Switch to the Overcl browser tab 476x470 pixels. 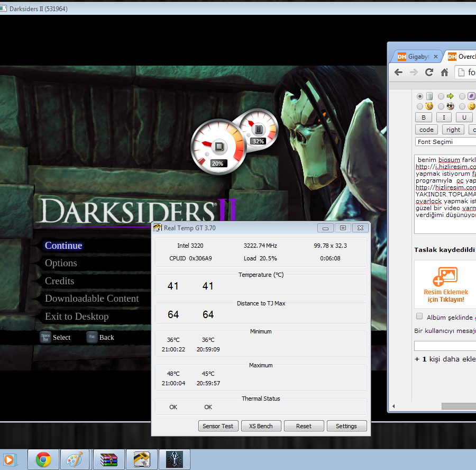461,57
